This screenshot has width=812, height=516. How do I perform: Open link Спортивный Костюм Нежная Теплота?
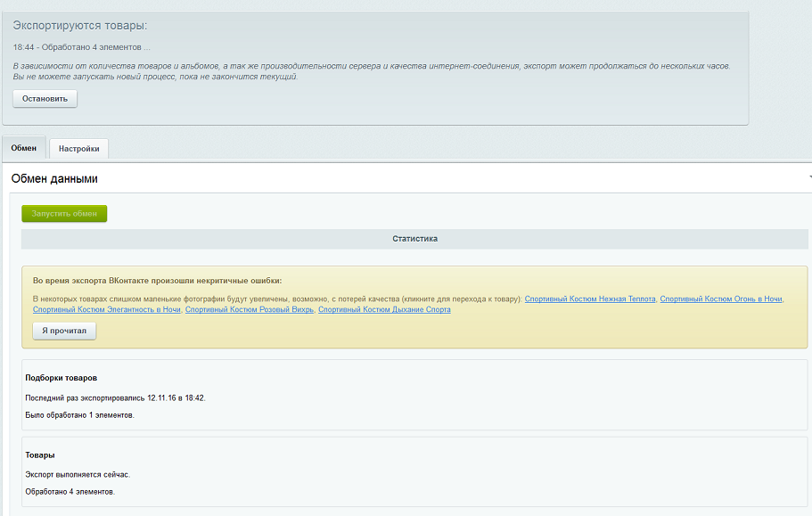pos(589,299)
